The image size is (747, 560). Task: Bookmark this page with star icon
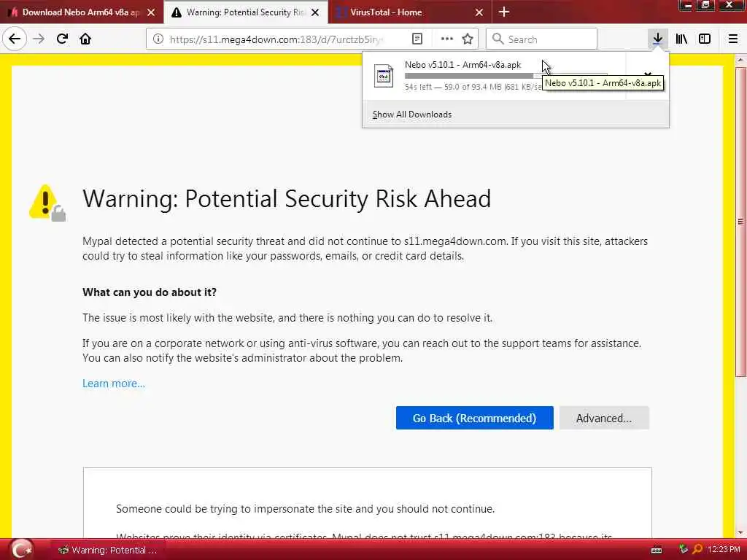coord(468,39)
